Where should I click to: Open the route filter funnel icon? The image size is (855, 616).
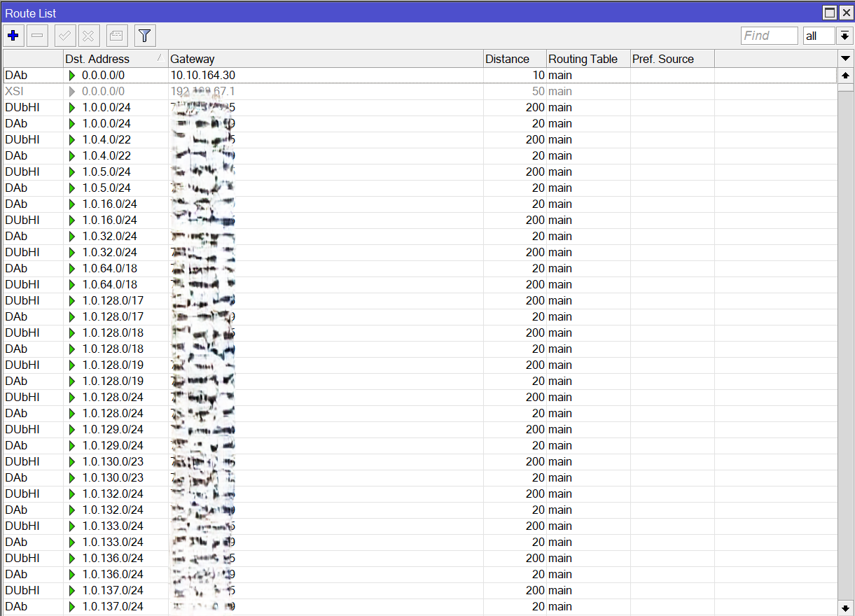(144, 35)
